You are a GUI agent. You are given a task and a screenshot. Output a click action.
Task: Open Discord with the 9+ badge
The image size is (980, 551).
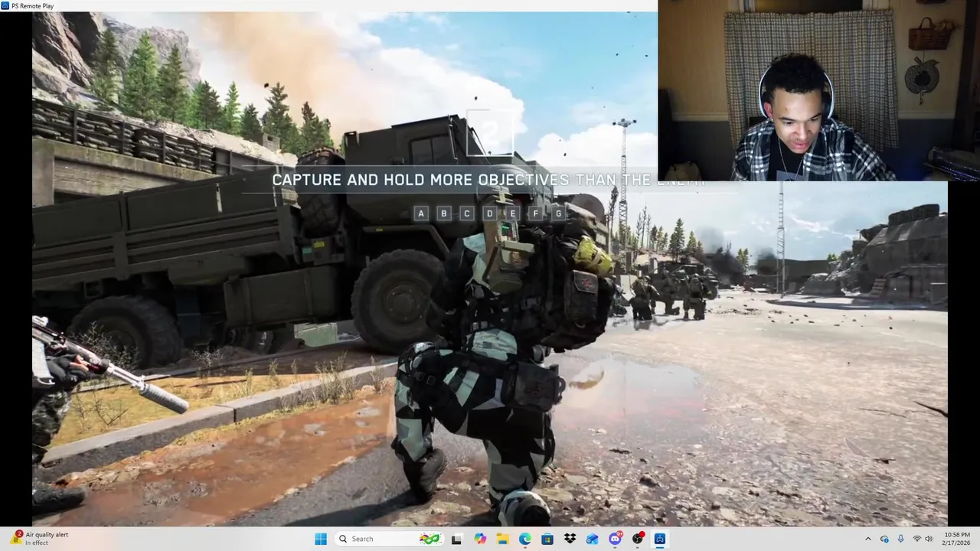[615, 539]
